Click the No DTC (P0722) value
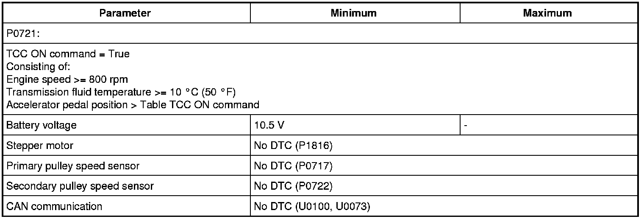This screenshot has height=219, width=644. tap(293, 186)
